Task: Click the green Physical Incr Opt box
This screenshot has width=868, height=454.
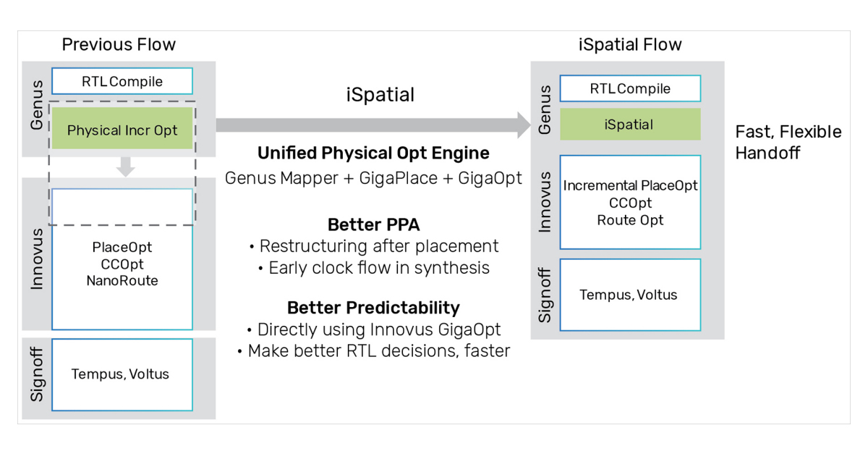Action: pyautogui.click(x=122, y=130)
